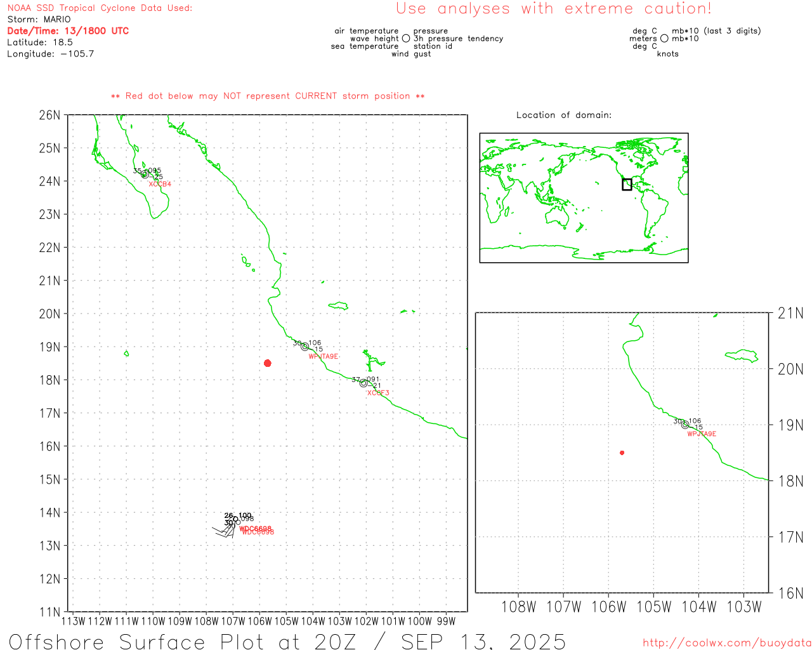Click the XCCF3 station label
This screenshot has height=650, width=812.
click(378, 393)
